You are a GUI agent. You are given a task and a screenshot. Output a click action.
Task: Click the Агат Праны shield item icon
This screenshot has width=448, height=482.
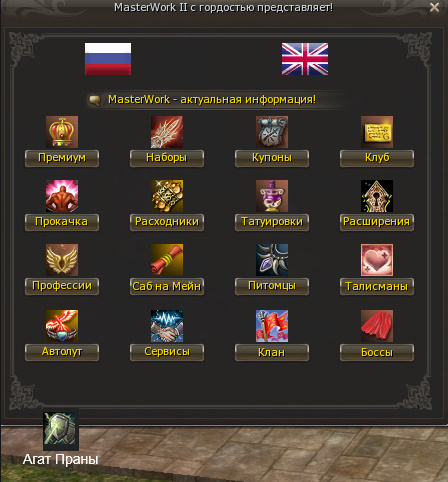tap(61, 430)
